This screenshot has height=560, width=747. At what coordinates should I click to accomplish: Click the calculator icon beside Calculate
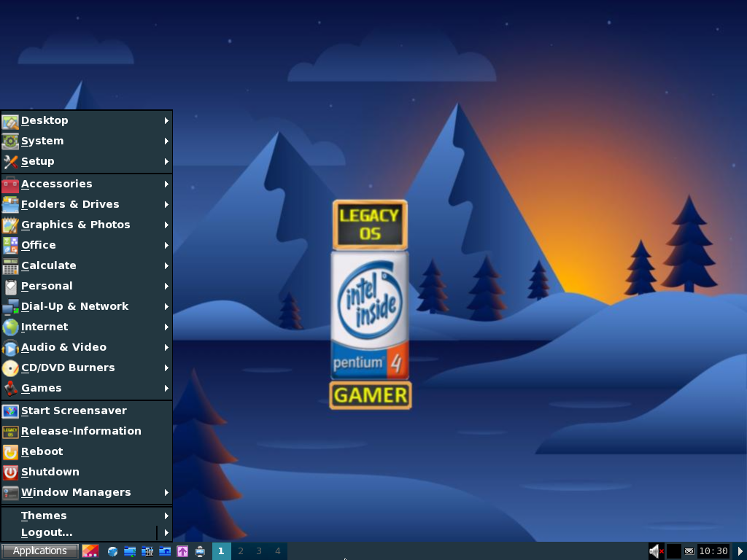pyautogui.click(x=10, y=266)
